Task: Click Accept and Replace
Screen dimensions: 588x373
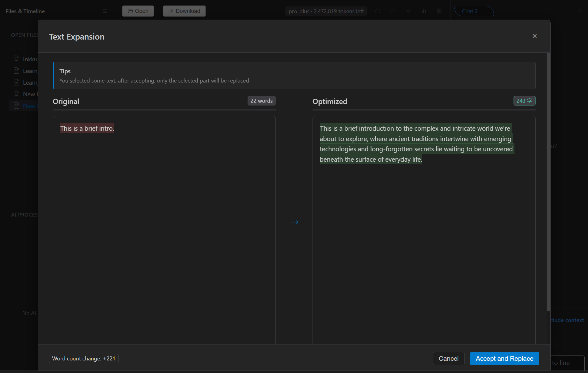Action: pyautogui.click(x=504, y=359)
